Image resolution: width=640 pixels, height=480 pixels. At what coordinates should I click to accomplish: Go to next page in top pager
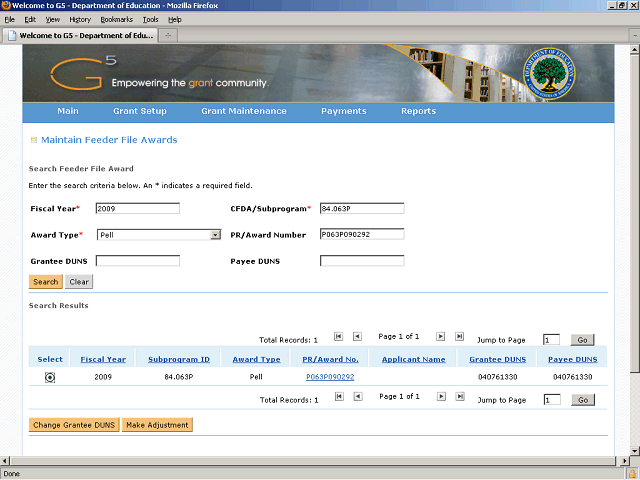coord(440,336)
